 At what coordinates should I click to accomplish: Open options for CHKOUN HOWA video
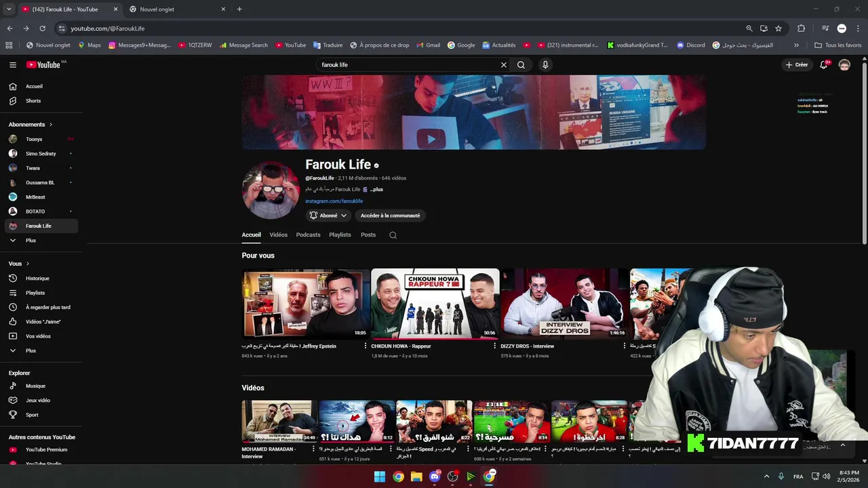tap(494, 346)
